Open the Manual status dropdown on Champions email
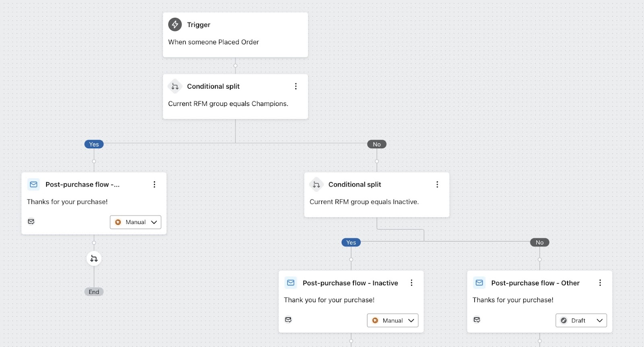This screenshot has width=644, height=347. [x=135, y=222]
